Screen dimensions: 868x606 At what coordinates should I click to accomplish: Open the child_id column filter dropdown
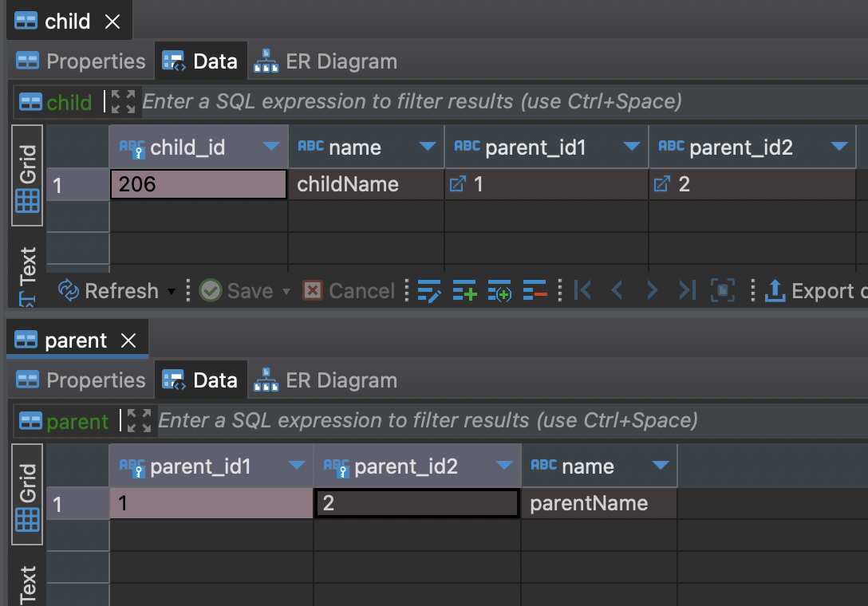[270, 147]
